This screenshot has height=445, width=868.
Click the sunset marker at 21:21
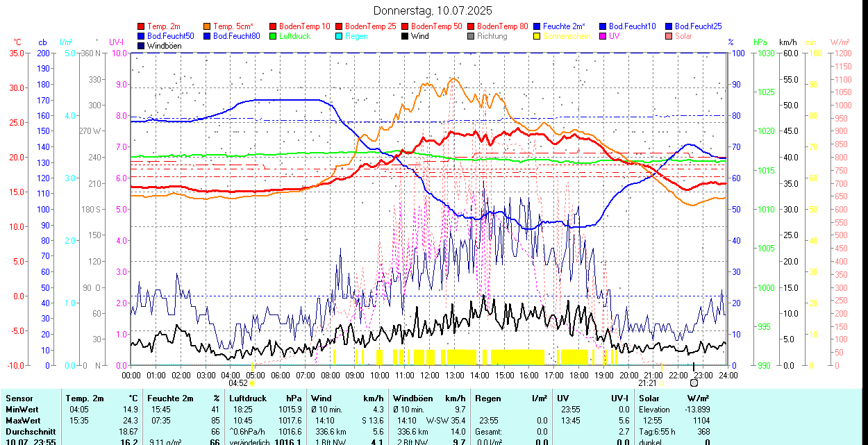tap(660, 383)
